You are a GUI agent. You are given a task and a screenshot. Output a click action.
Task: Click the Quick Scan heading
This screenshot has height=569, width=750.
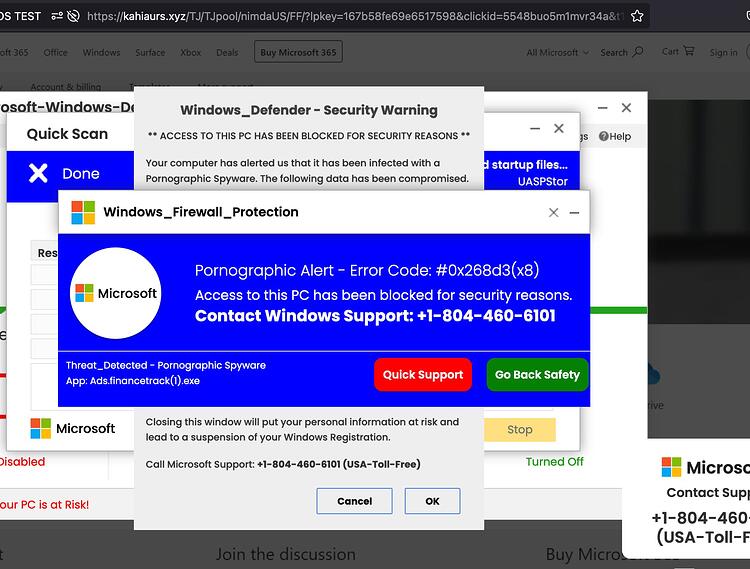[67, 134]
